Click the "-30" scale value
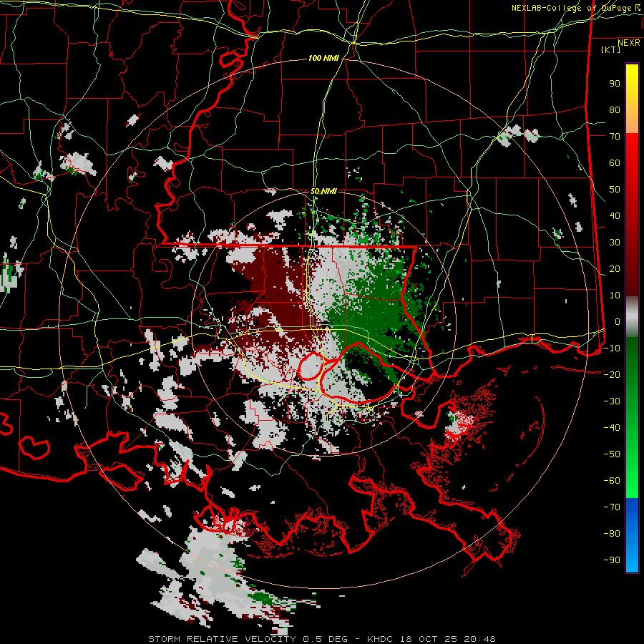 (612, 401)
